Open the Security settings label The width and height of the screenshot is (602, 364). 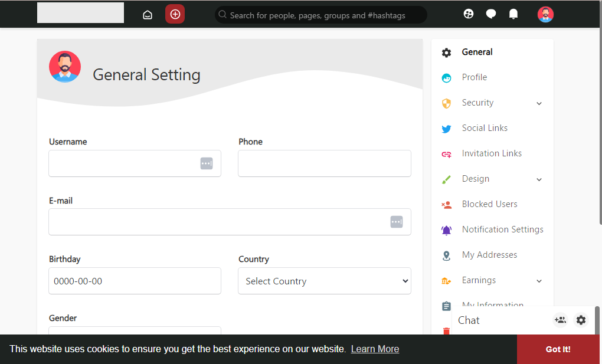[477, 103]
